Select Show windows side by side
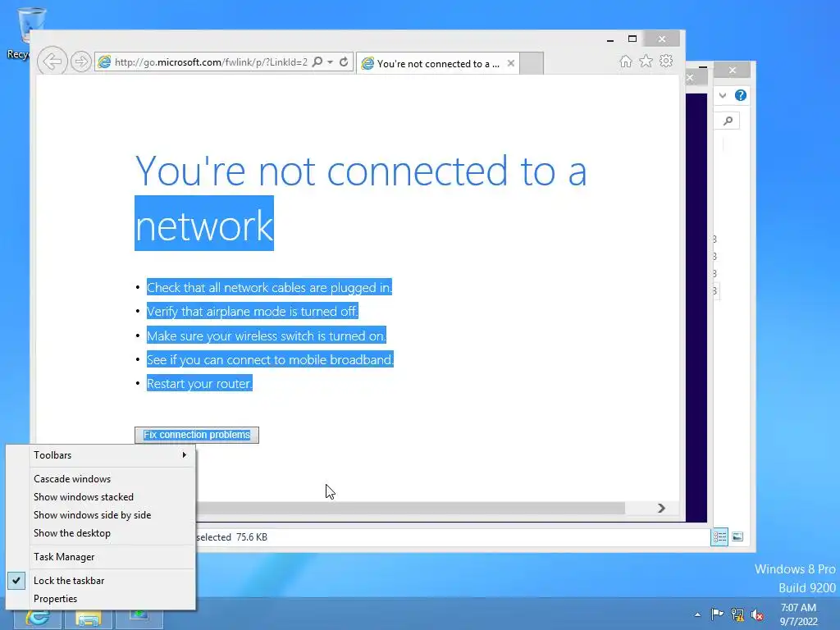840x630 pixels. point(92,515)
